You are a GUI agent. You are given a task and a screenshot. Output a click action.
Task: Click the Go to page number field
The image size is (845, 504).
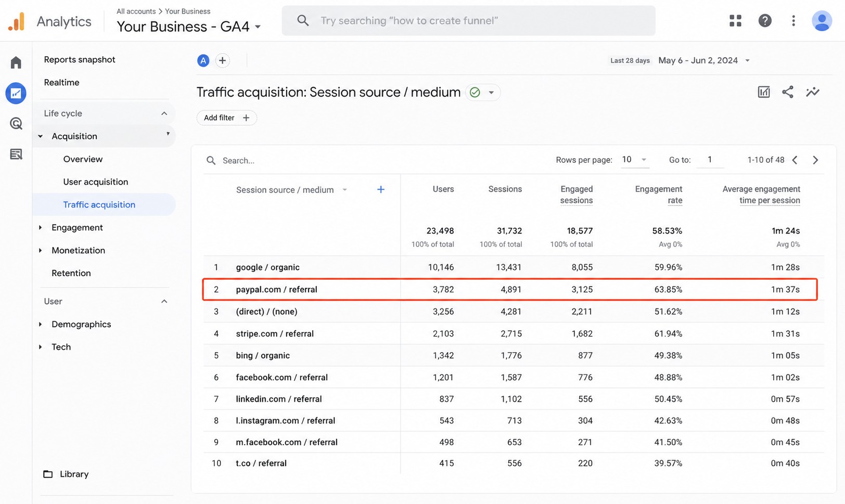pos(710,160)
